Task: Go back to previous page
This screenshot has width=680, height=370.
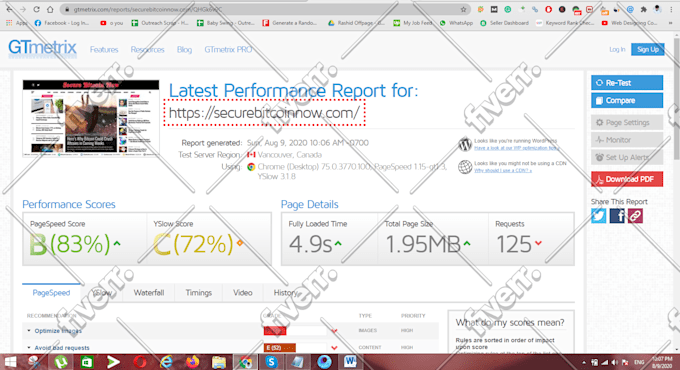Action: [9, 9]
